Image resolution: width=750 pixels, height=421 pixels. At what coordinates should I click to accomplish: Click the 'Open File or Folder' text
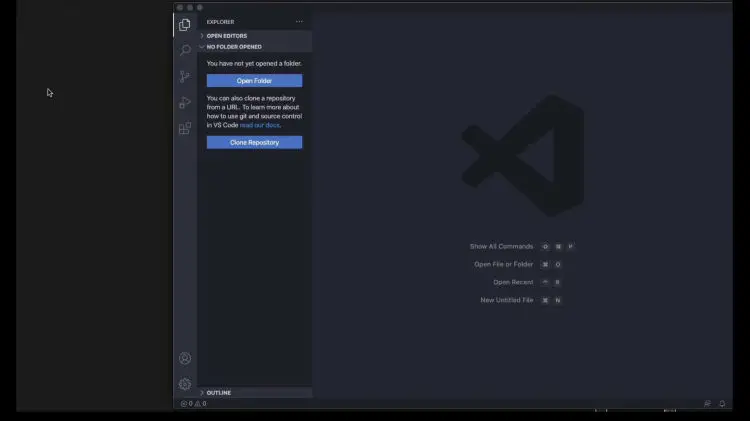coord(504,264)
